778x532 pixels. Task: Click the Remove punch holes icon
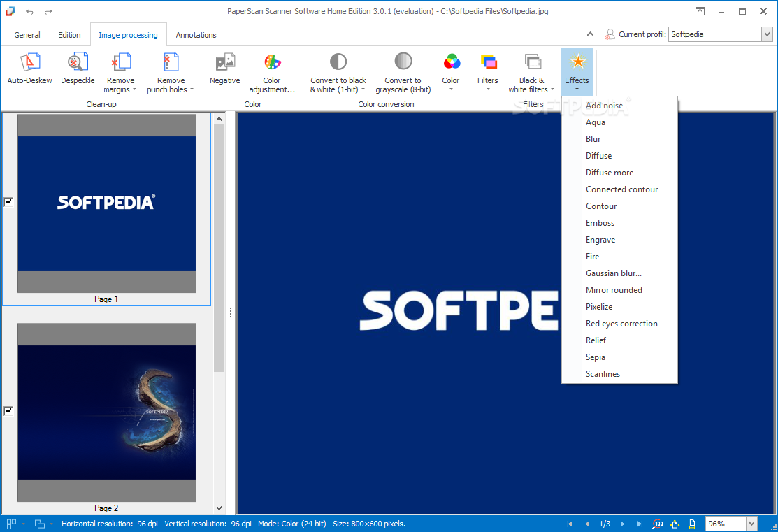(x=171, y=62)
